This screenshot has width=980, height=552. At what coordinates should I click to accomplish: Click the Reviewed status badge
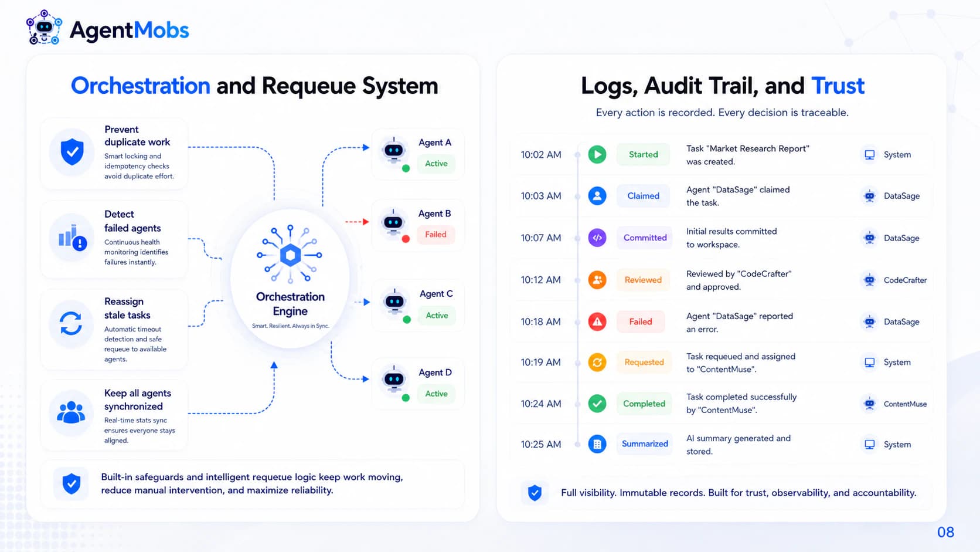coord(643,280)
